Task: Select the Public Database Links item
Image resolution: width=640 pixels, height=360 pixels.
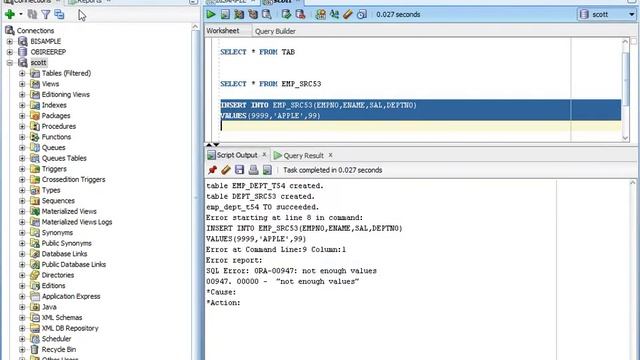Action: pos(73,264)
